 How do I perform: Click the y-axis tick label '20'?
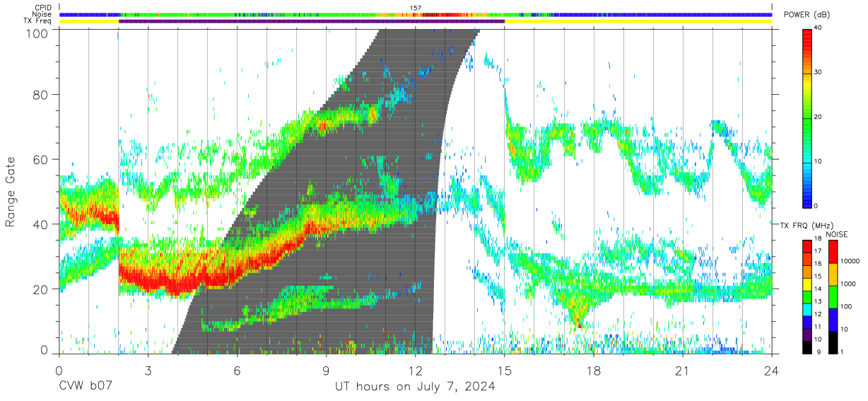coord(42,289)
